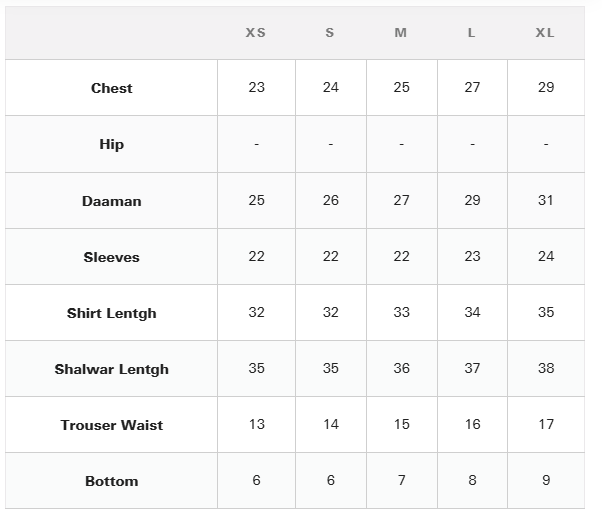Select the XS column header
The image size is (602, 521).
256,33
